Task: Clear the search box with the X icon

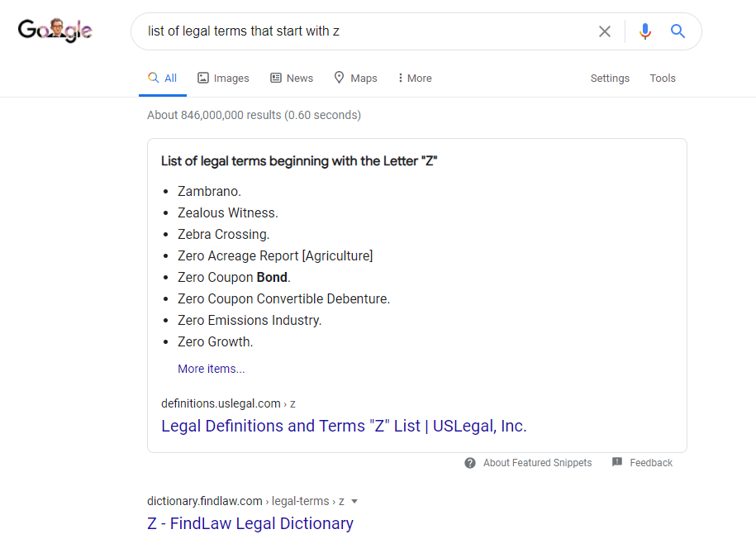Action: coord(605,31)
